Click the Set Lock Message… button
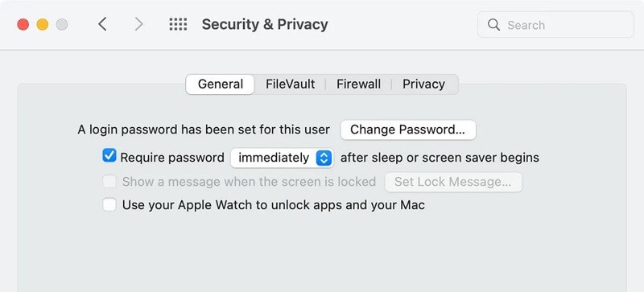This screenshot has width=644, height=292. click(453, 182)
